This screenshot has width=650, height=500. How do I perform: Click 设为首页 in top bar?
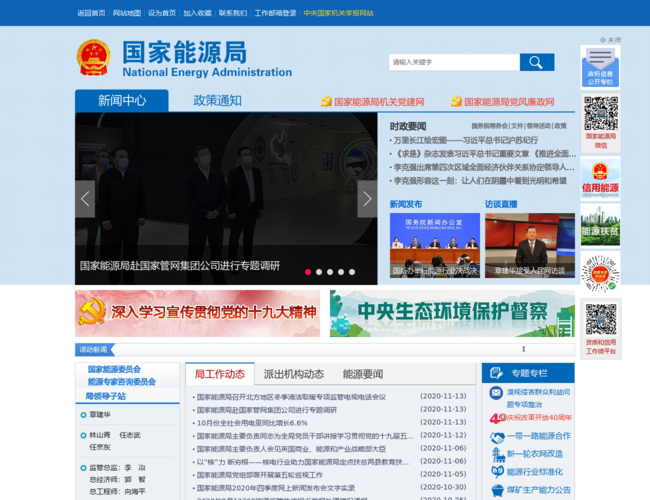(x=162, y=13)
